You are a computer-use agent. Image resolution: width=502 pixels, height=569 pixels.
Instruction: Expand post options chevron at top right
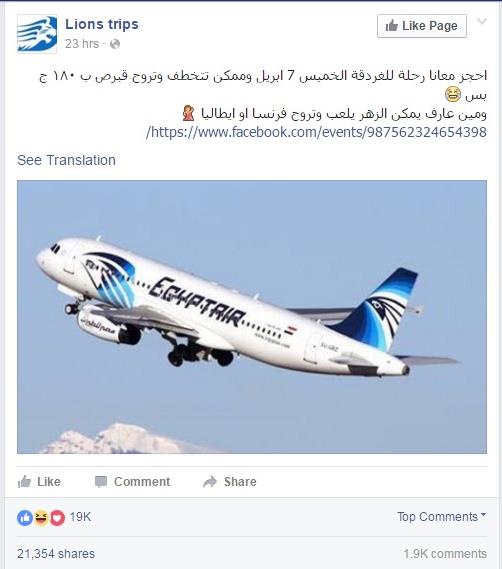point(482,21)
